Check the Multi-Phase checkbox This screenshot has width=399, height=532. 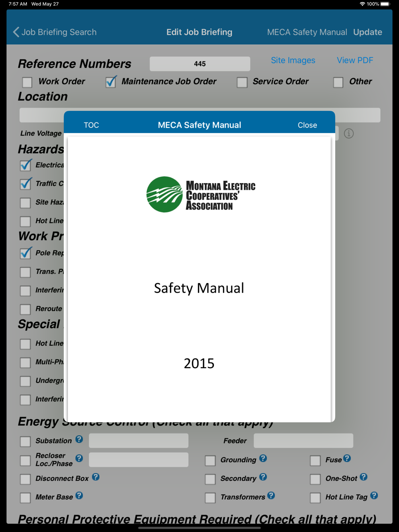[x=25, y=363]
